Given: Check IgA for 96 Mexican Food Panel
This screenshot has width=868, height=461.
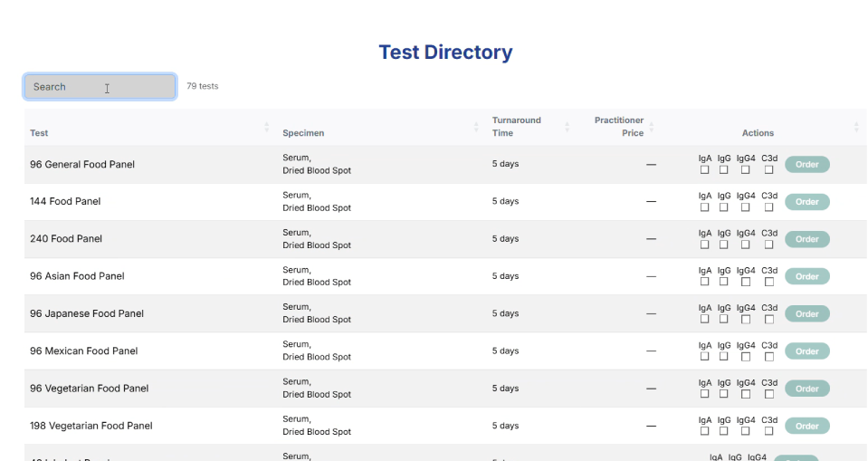Looking at the screenshot, I should coord(705,356).
